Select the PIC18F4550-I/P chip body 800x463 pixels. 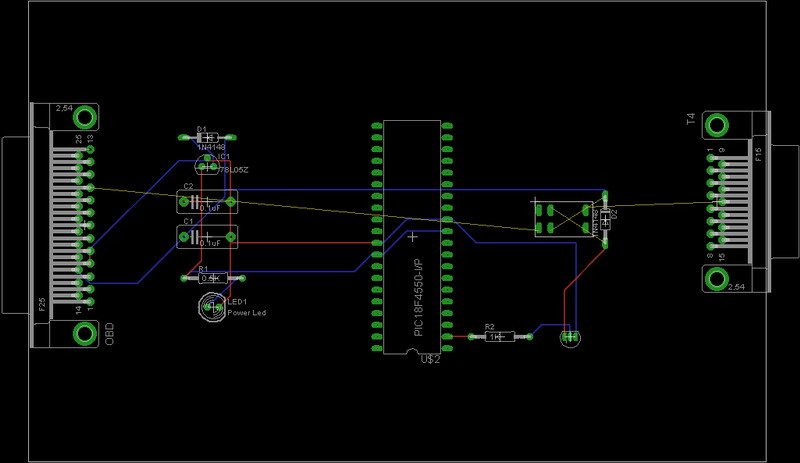click(x=412, y=237)
